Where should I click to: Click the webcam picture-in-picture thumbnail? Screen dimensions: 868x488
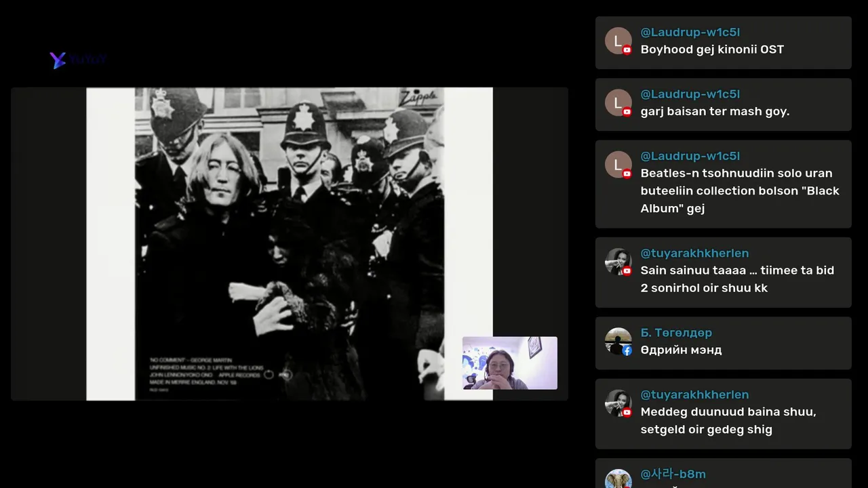tap(510, 363)
